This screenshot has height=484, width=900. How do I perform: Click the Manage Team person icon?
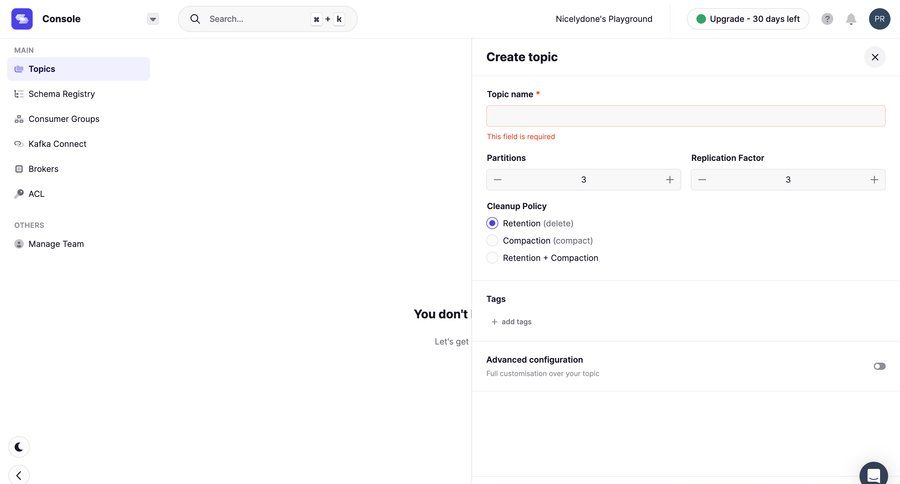[19, 244]
